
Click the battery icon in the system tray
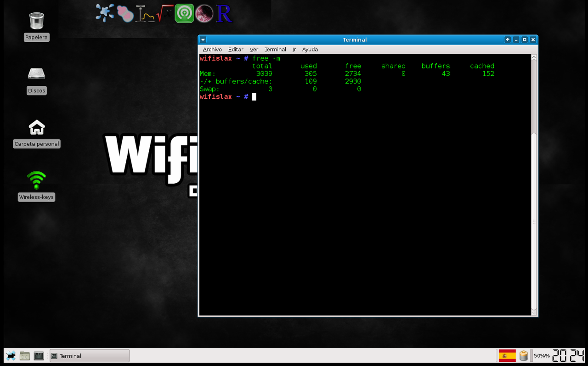tap(524, 355)
